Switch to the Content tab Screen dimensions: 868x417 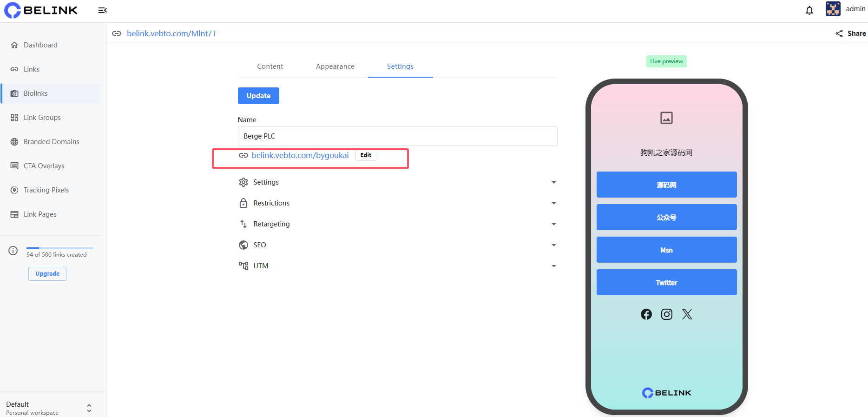click(270, 66)
